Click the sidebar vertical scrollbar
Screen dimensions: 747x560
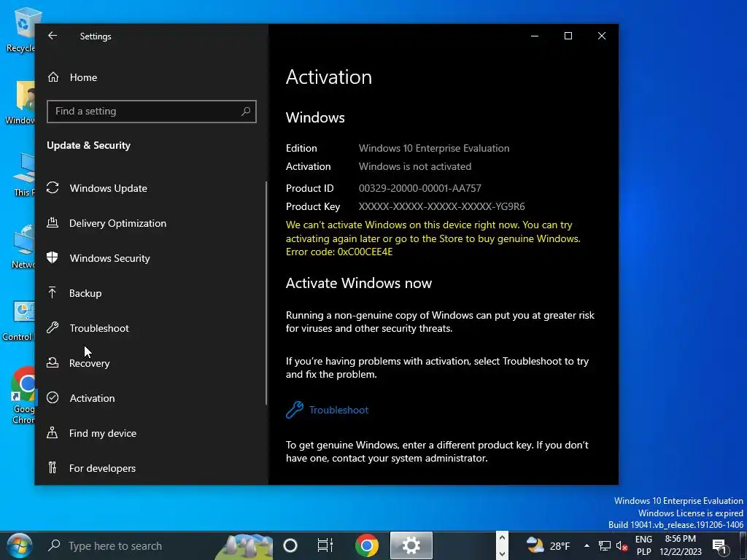coord(266,293)
